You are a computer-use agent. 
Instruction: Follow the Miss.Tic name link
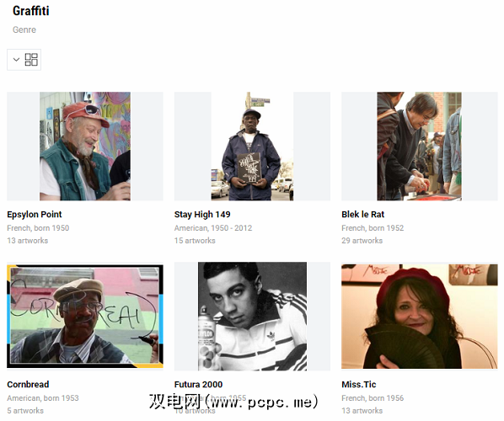tap(359, 385)
